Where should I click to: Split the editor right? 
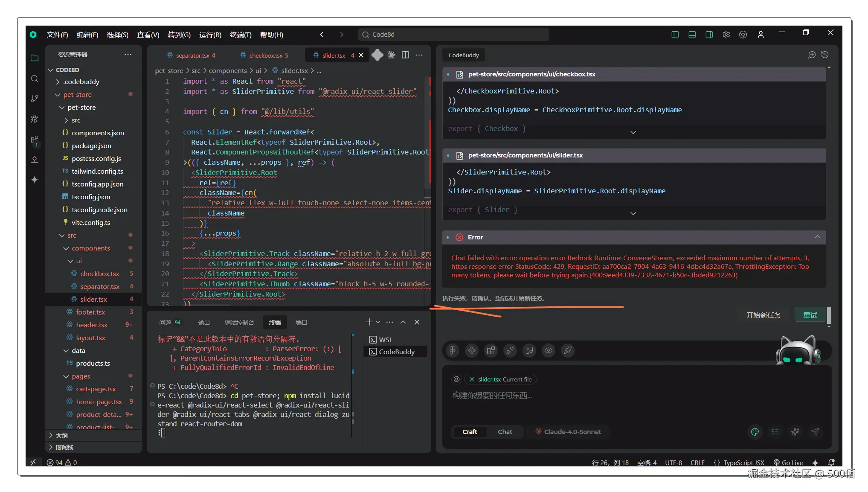click(405, 55)
